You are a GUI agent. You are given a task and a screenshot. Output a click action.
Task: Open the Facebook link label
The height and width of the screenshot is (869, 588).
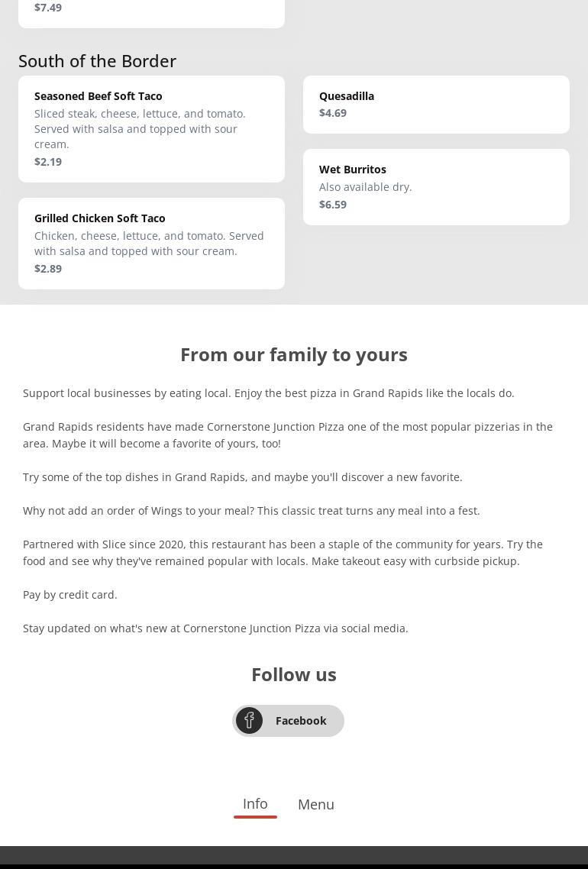tap(301, 721)
